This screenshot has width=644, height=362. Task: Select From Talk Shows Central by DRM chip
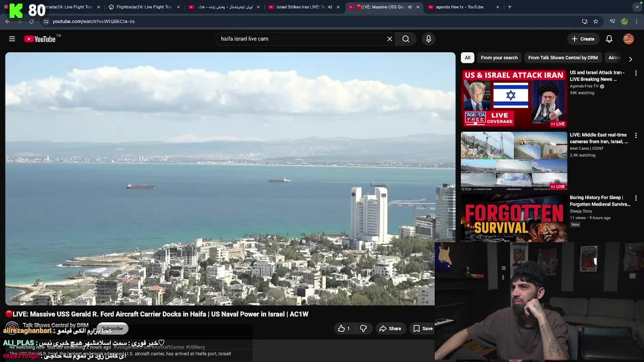pos(563,58)
